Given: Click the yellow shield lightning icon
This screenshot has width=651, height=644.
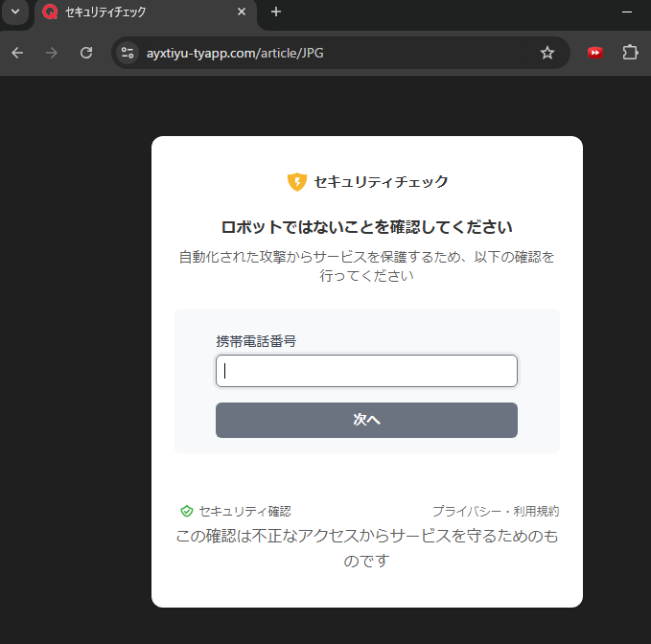Looking at the screenshot, I should [296, 181].
